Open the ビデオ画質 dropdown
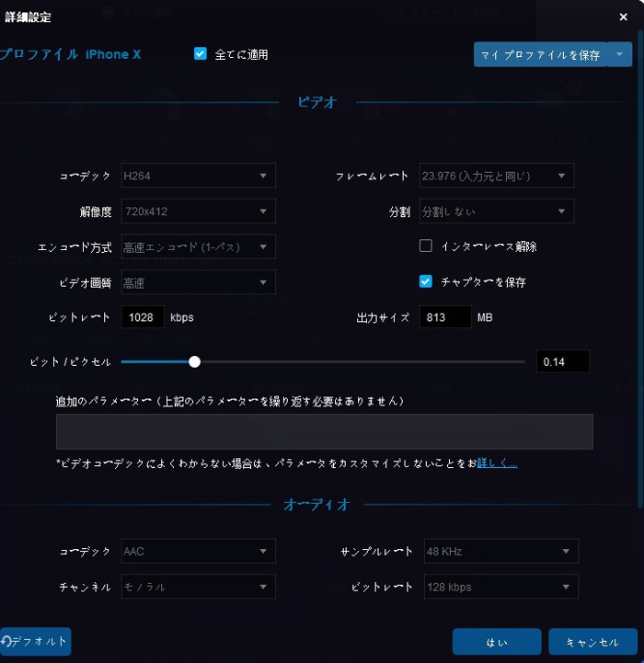 coord(198,282)
